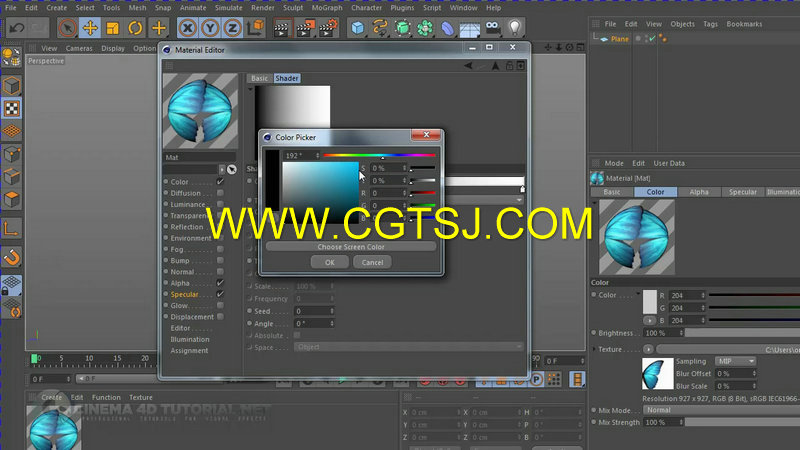Toggle Z axis lock
The height and width of the screenshot is (450, 800).
click(232, 28)
